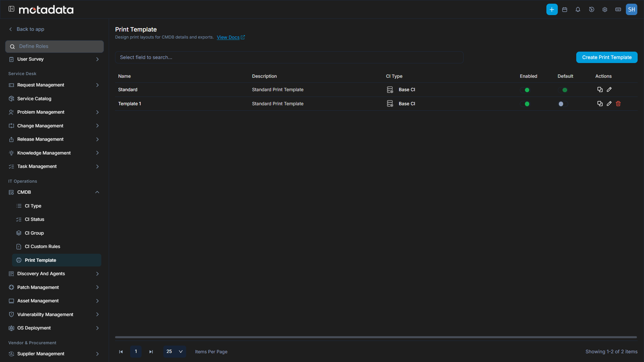Viewport: 644px width, 362px height.
Task: Open the SH user avatar menu
Action: [x=632, y=9]
